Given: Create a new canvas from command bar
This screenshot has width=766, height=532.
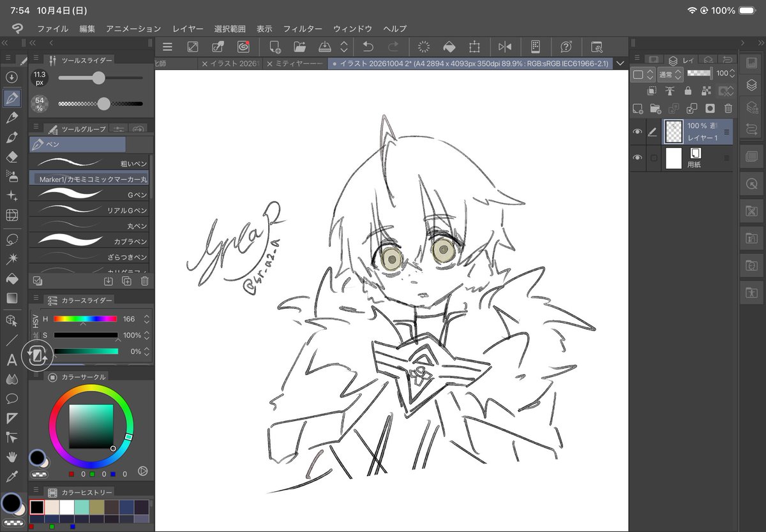Looking at the screenshot, I should click(275, 47).
